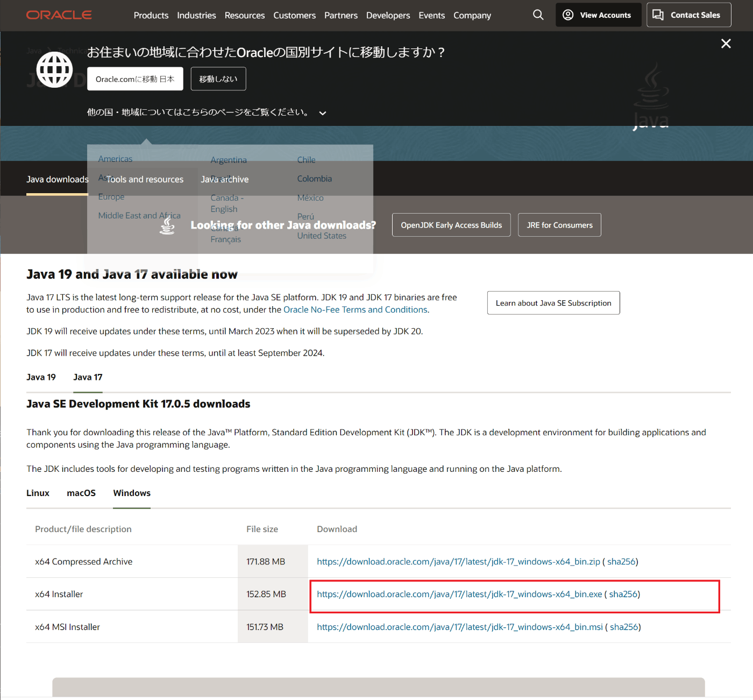Click the View Accounts button
Viewport: 753px width, 700px height.
tap(598, 15)
